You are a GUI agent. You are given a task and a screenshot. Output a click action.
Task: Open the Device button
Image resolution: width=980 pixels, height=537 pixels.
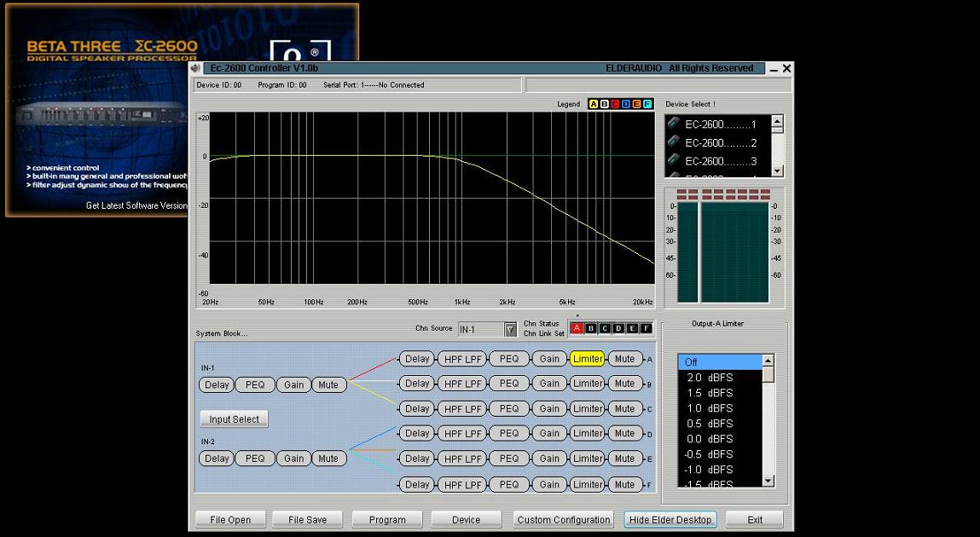click(x=467, y=519)
